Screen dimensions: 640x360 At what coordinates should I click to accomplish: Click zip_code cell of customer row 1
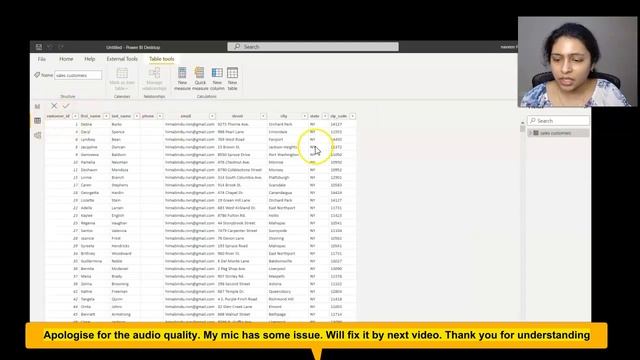click(x=342, y=124)
